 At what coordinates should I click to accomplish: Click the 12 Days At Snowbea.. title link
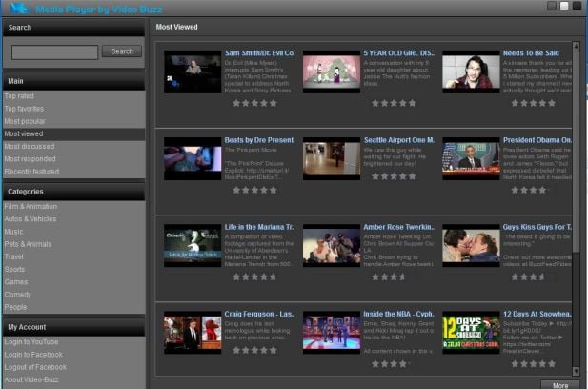tap(537, 314)
